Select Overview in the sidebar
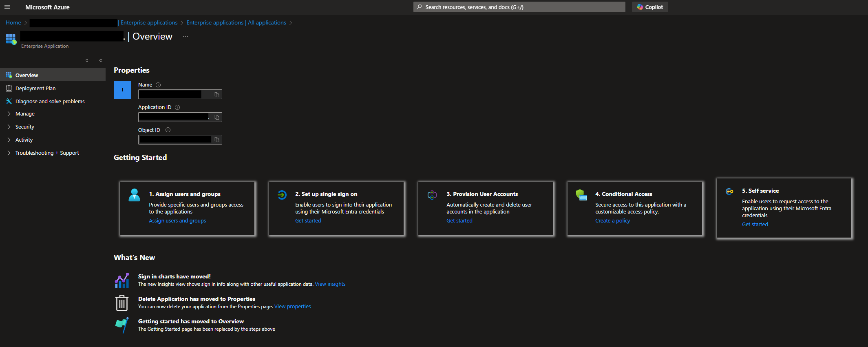 point(53,75)
